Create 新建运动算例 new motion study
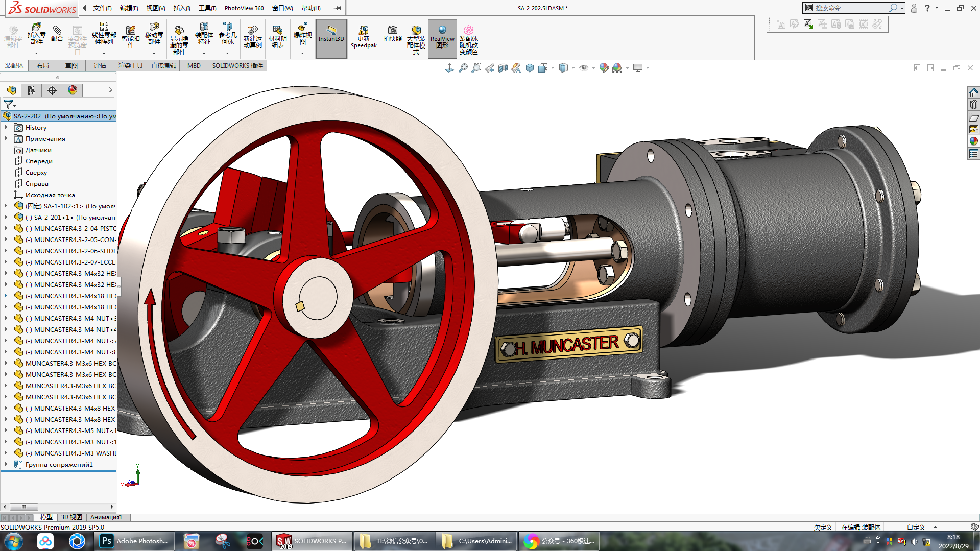The width and height of the screenshot is (980, 551). pyautogui.click(x=252, y=36)
